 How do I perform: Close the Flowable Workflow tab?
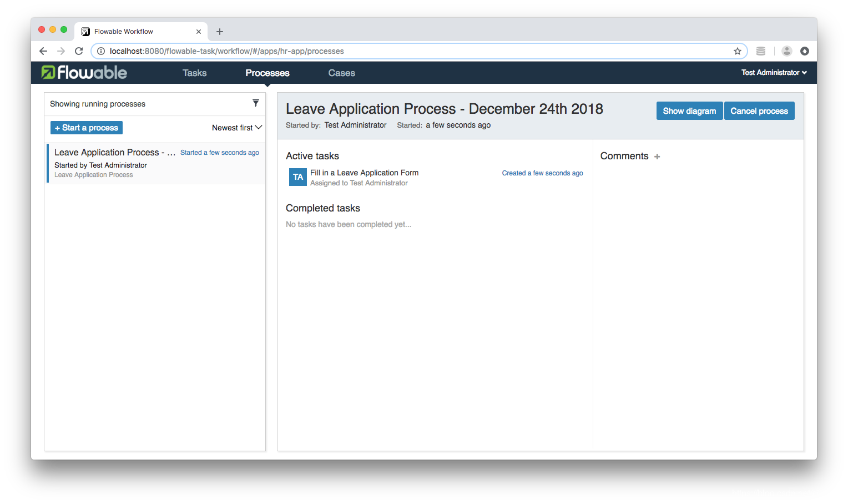pos(199,32)
